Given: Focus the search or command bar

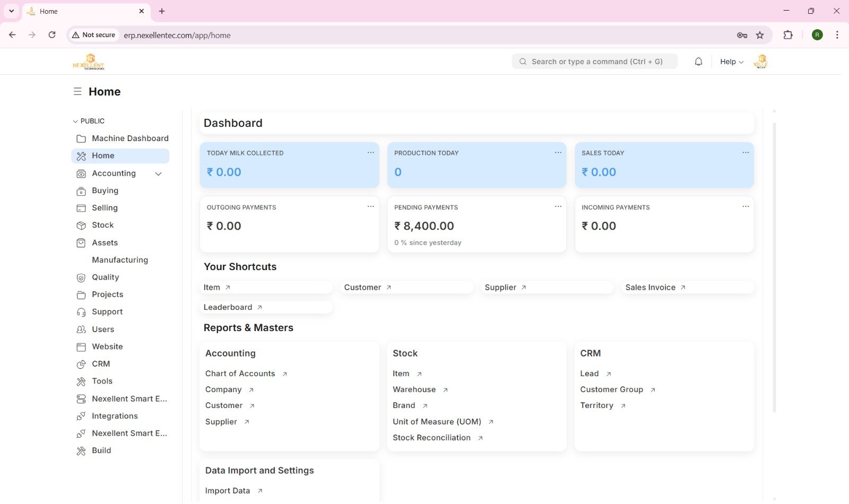Looking at the screenshot, I should coord(594,62).
